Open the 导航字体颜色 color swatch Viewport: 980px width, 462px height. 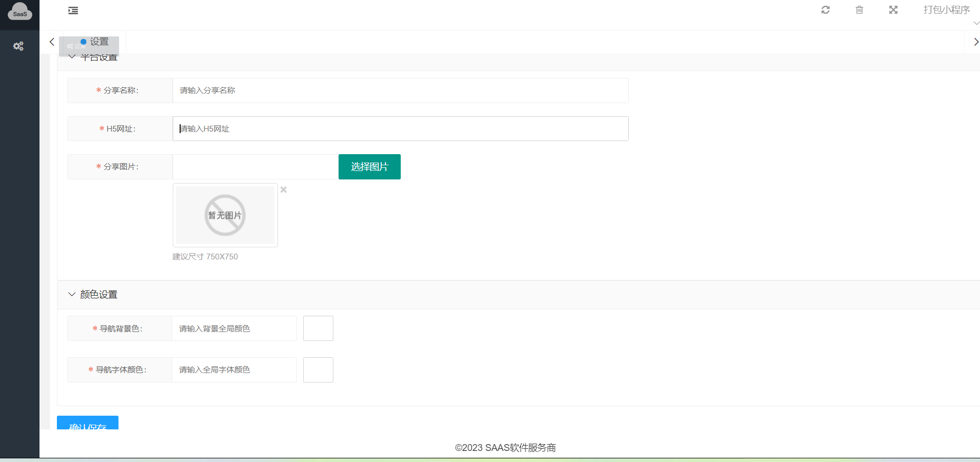click(318, 370)
